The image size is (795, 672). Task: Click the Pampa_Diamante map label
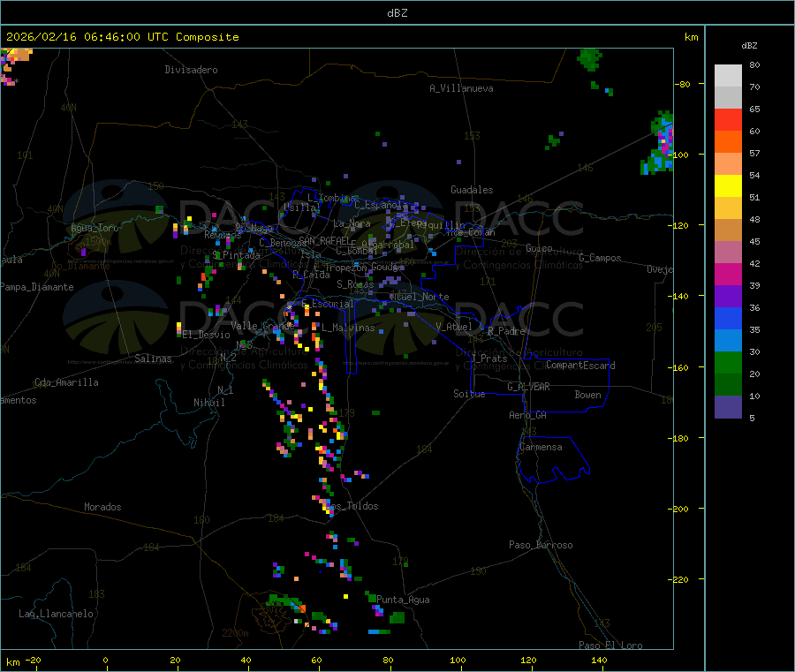(x=37, y=287)
